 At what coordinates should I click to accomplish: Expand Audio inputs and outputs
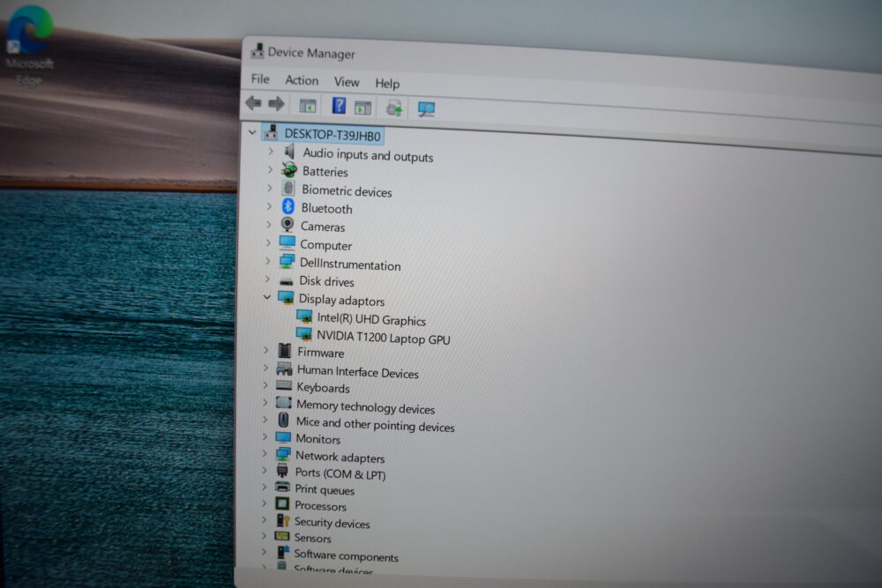point(271,152)
